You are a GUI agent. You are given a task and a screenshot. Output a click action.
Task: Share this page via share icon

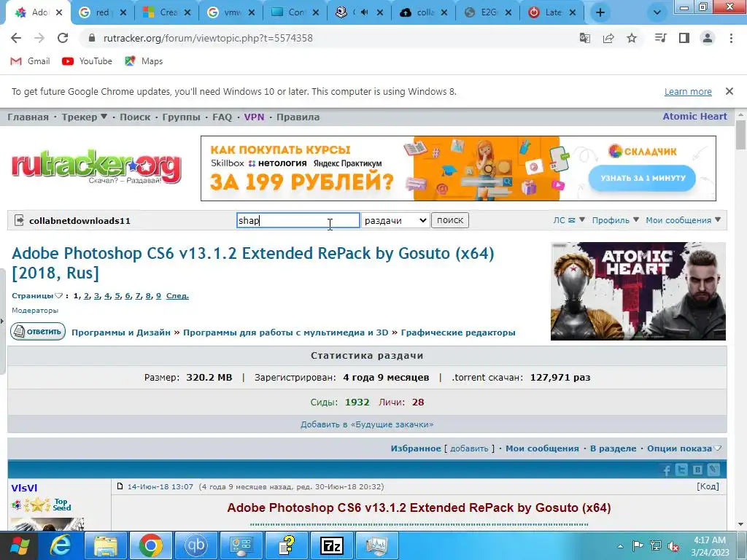(608, 38)
